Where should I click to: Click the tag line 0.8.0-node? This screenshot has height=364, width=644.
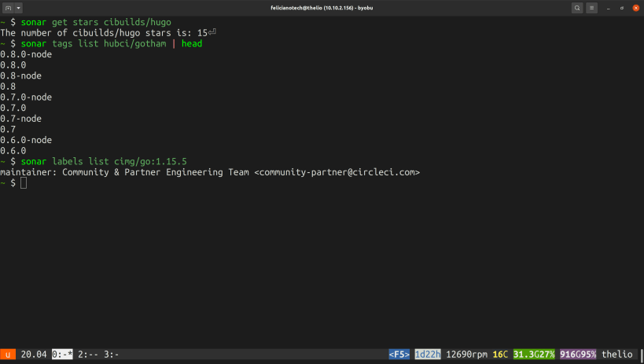26,54
